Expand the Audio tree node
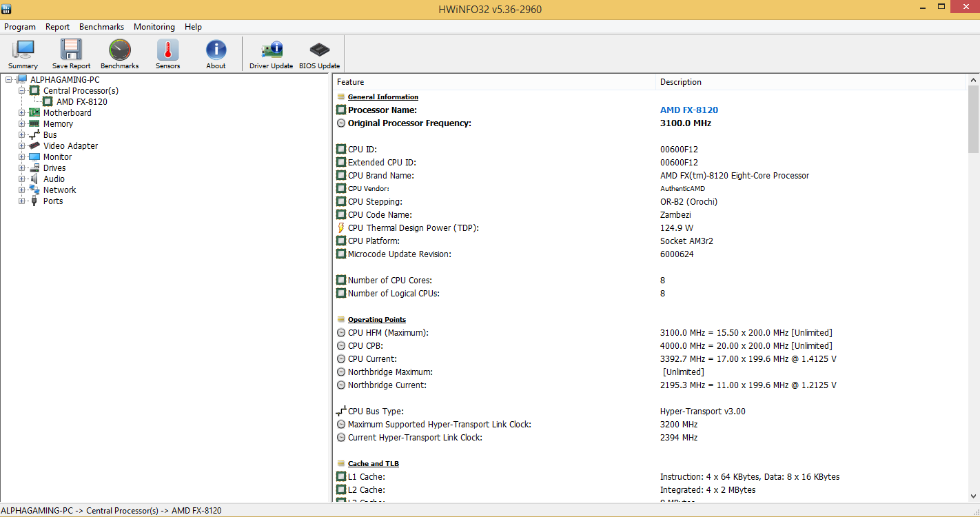Image resolution: width=980 pixels, height=517 pixels. click(x=21, y=179)
